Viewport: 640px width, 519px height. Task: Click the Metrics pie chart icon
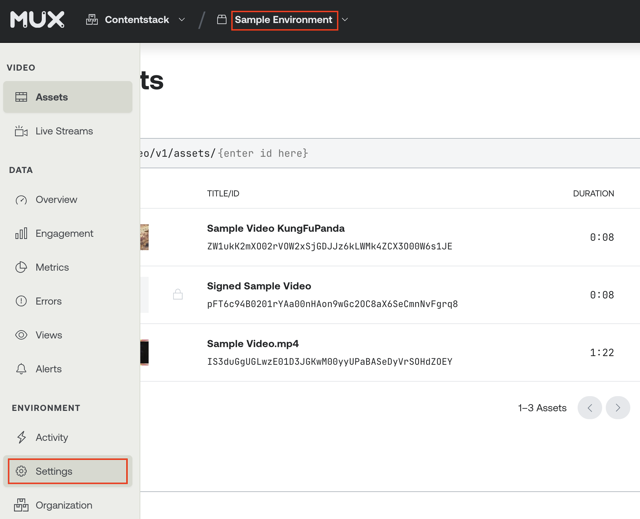21,267
